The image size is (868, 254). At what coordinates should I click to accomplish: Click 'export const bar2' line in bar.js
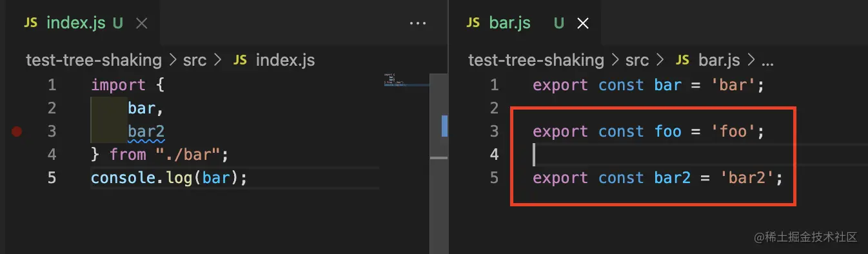(x=657, y=178)
